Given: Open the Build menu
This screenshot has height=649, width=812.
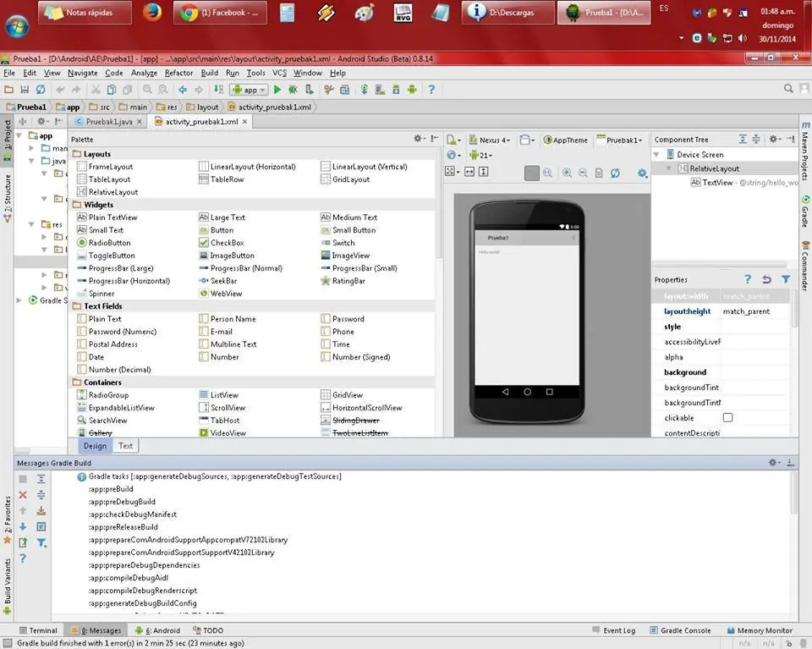Looking at the screenshot, I should point(209,73).
